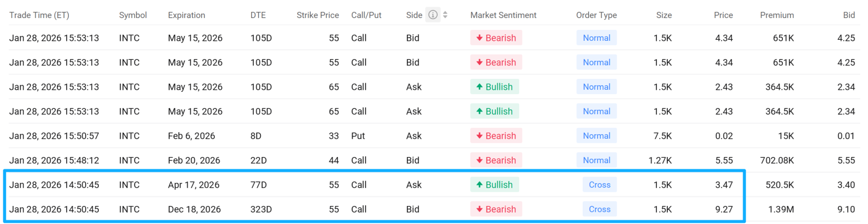Click Bearish tag on the Feb 20 row
868x224 pixels.
(496, 160)
